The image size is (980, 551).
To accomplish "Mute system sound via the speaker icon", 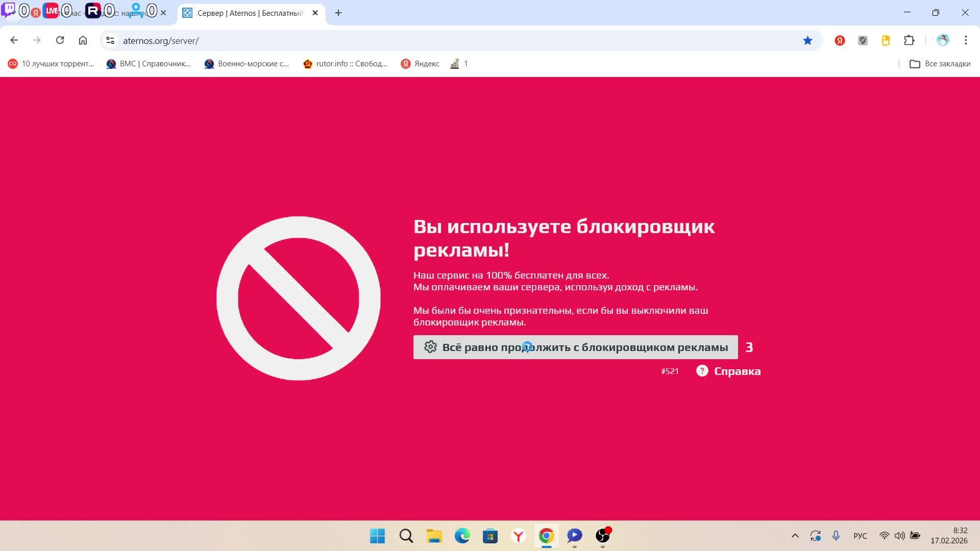I will (x=899, y=536).
